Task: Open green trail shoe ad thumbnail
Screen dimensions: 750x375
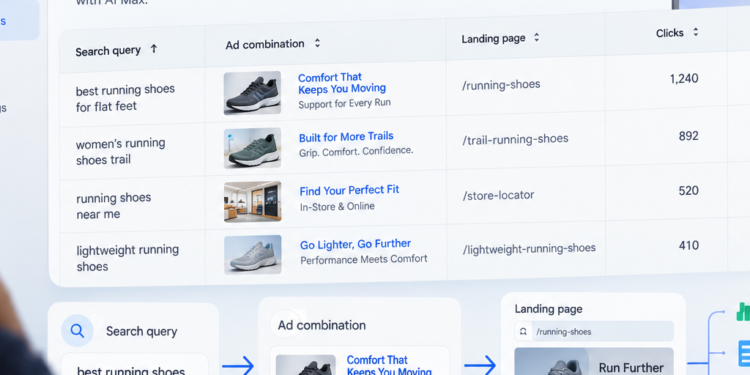Action: pyautogui.click(x=252, y=148)
